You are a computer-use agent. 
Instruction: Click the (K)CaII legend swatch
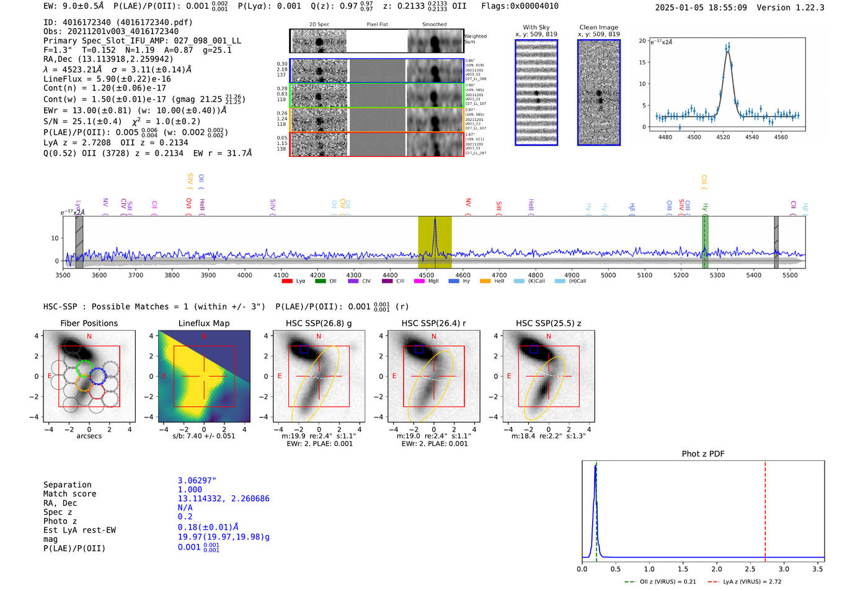[x=519, y=282]
